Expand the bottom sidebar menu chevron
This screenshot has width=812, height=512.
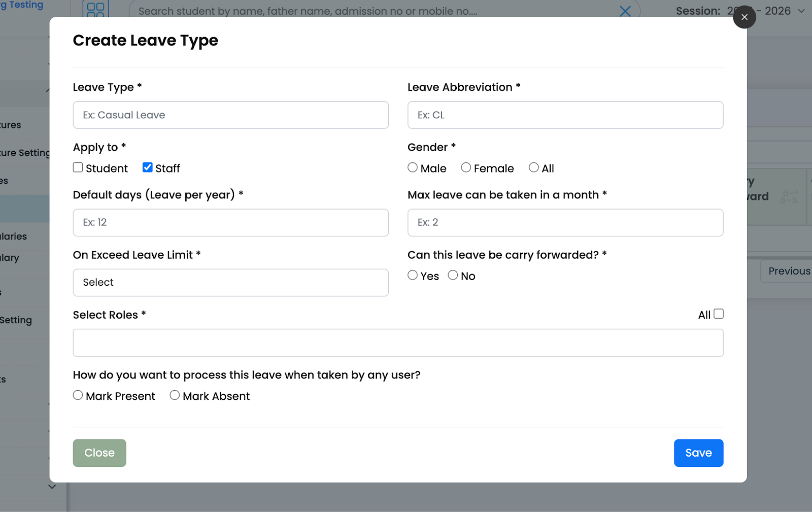pos(52,486)
